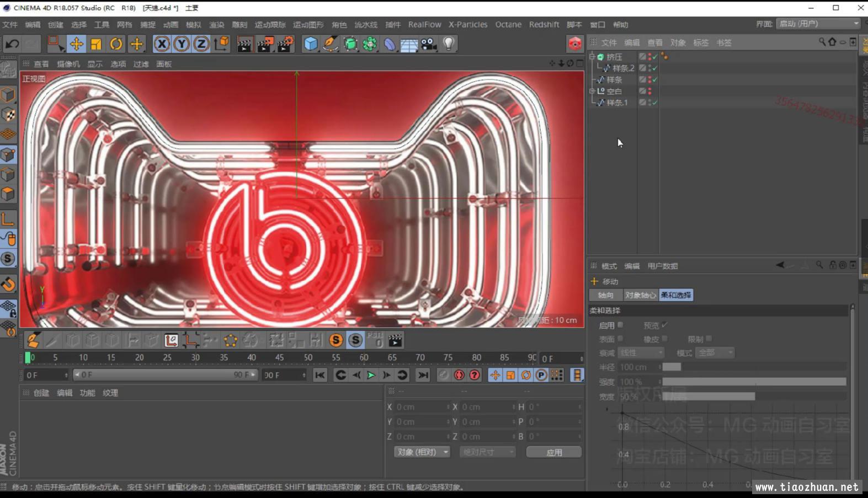The height and width of the screenshot is (498, 868).
Task: Collapse the 挤压 object tree
Action: [x=592, y=57]
